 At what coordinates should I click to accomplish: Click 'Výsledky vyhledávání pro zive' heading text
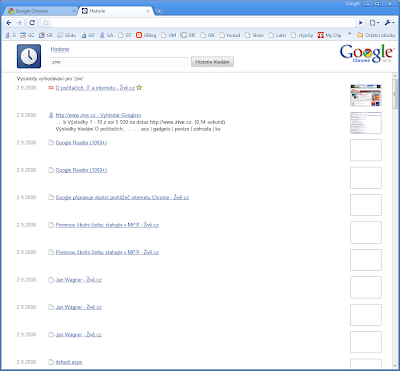(50, 79)
